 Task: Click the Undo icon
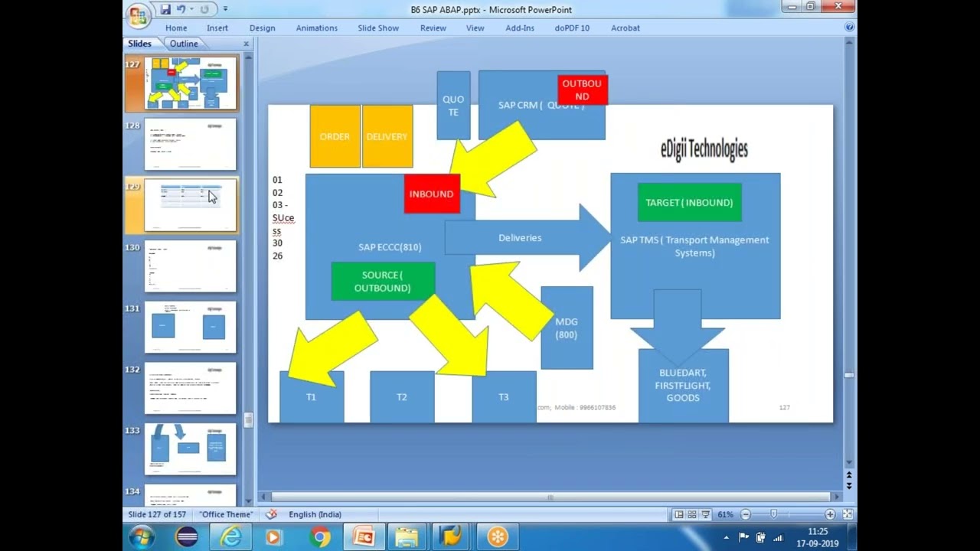pyautogui.click(x=181, y=9)
